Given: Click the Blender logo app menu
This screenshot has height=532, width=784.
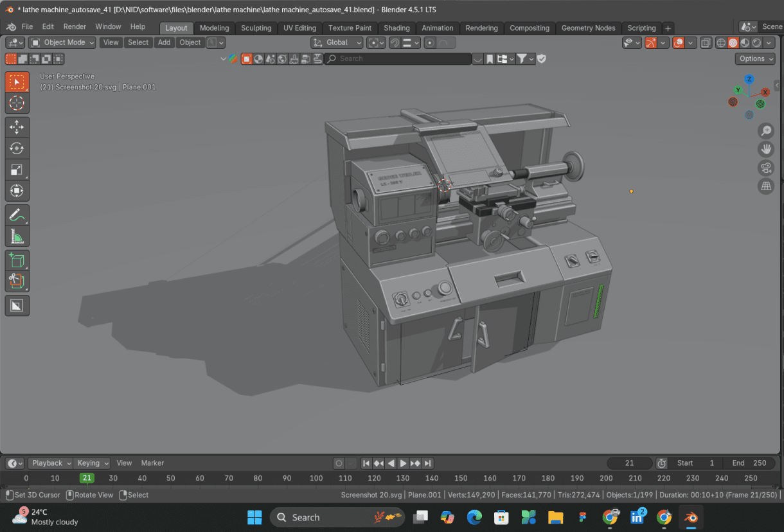Looking at the screenshot, I should (11, 27).
